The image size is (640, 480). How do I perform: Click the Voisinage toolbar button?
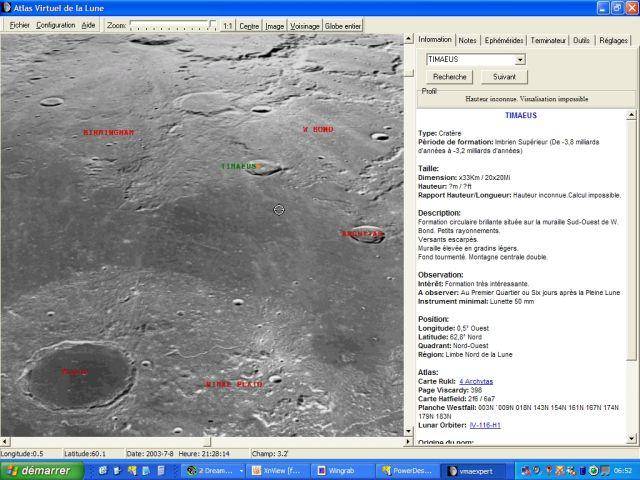click(x=304, y=26)
